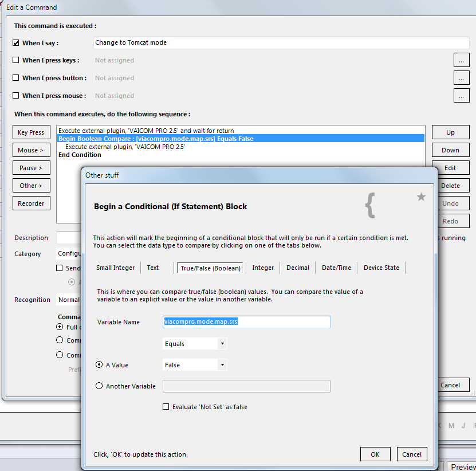Open assignment ellipsis for 'When I press button'

[x=462, y=78]
